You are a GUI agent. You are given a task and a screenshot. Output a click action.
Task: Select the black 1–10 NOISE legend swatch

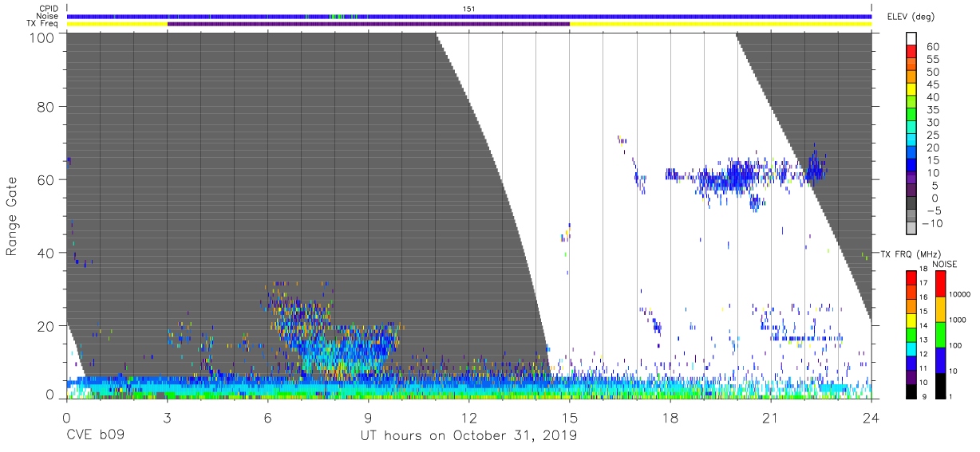(x=940, y=384)
